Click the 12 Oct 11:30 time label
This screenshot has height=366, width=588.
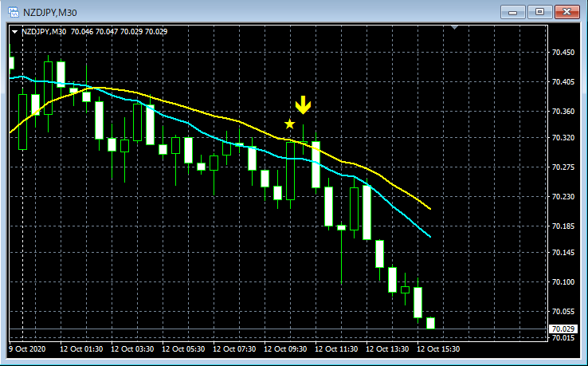(336, 349)
